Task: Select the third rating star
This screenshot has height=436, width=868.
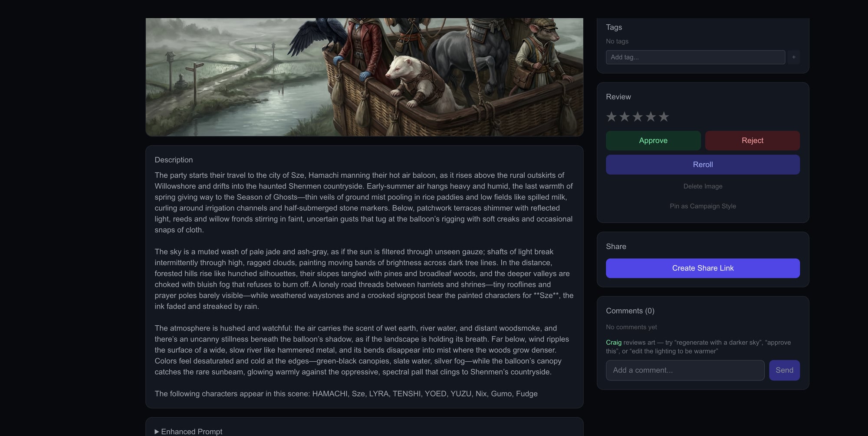Action: pyautogui.click(x=638, y=116)
